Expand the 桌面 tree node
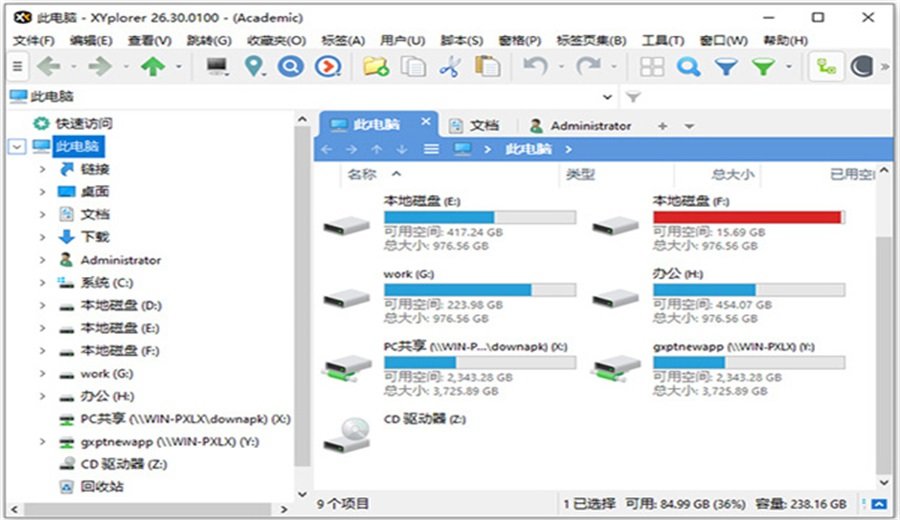The image size is (900, 520). tap(42, 192)
